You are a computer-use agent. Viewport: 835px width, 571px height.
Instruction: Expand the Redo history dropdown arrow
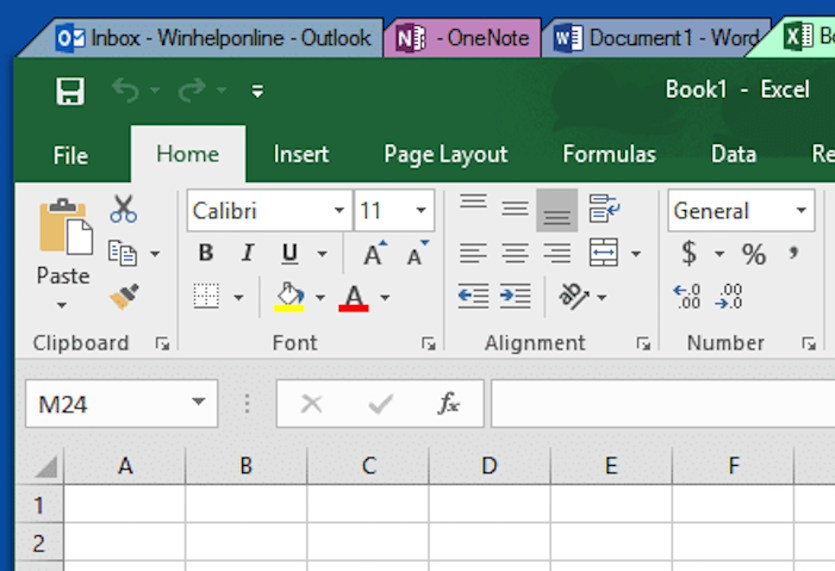pos(222,91)
